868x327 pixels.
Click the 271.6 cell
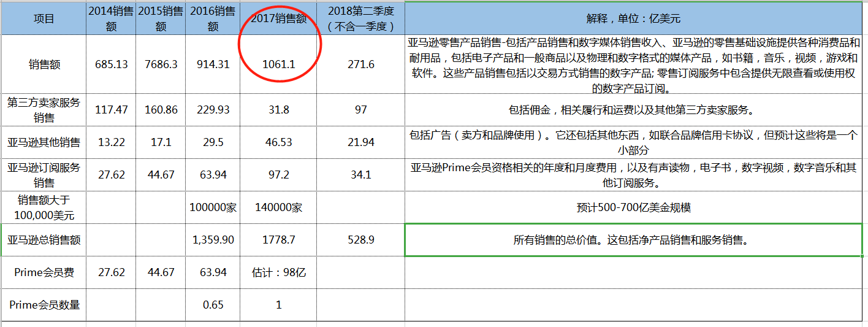360,64
